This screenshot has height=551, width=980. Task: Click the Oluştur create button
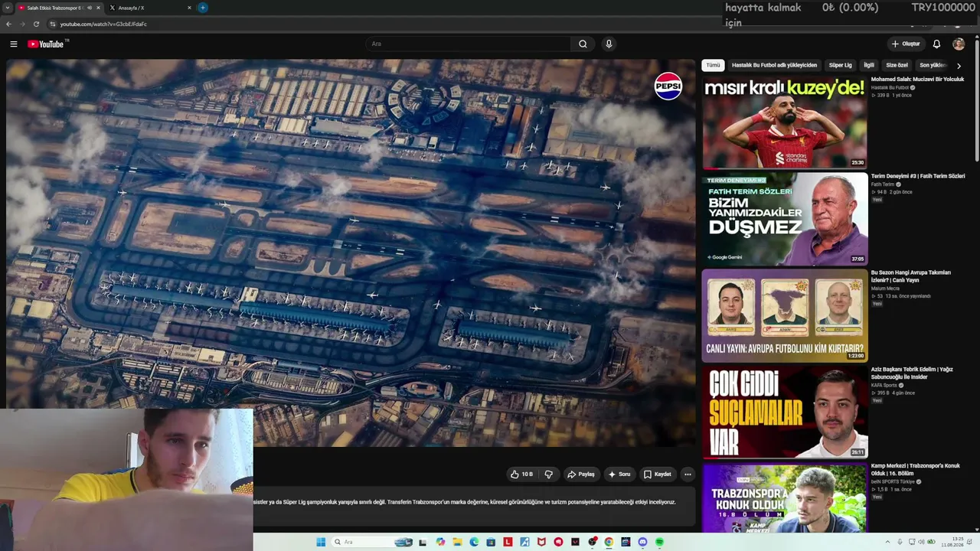pyautogui.click(x=905, y=44)
